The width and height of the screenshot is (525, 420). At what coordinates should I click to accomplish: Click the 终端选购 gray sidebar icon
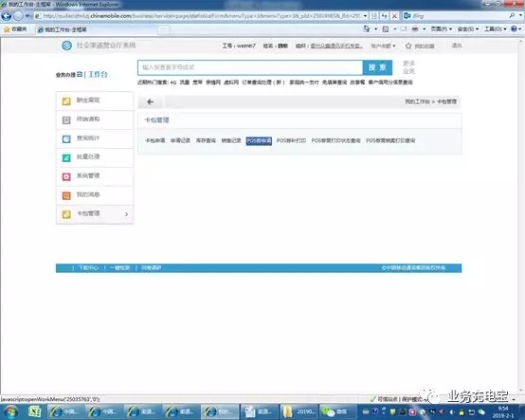(x=66, y=119)
